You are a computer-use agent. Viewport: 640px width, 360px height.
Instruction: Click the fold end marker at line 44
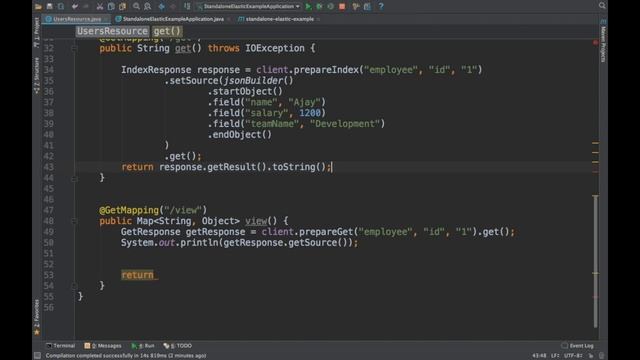pyautogui.click(x=74, y=178)
